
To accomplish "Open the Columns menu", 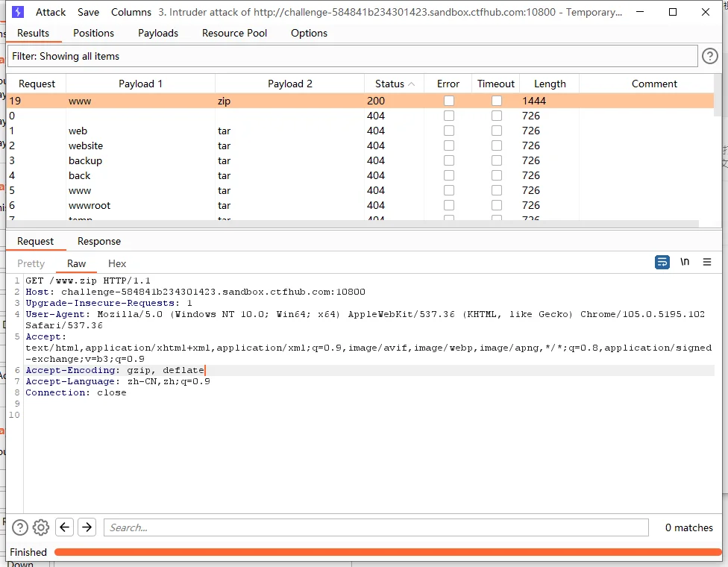I will [x=131, y=12].
